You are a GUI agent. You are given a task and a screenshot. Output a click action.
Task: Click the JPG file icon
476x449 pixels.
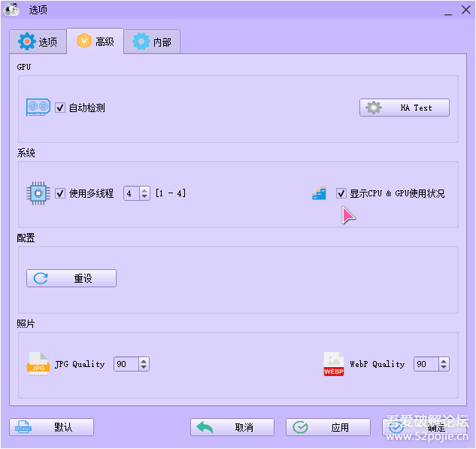pos(38,364)
